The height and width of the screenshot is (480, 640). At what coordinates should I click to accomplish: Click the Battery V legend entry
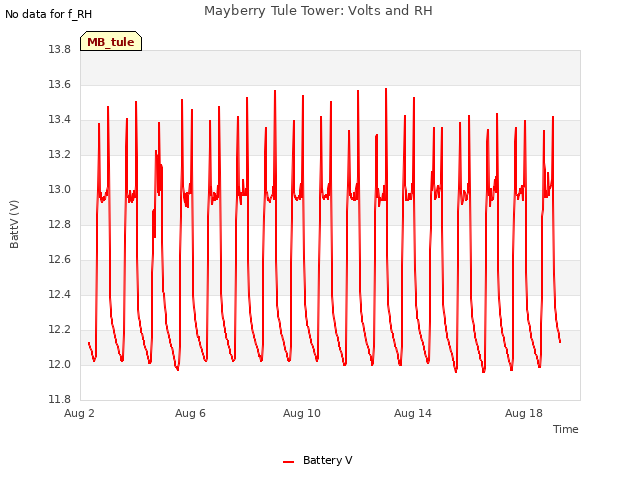tap(318, 460)
